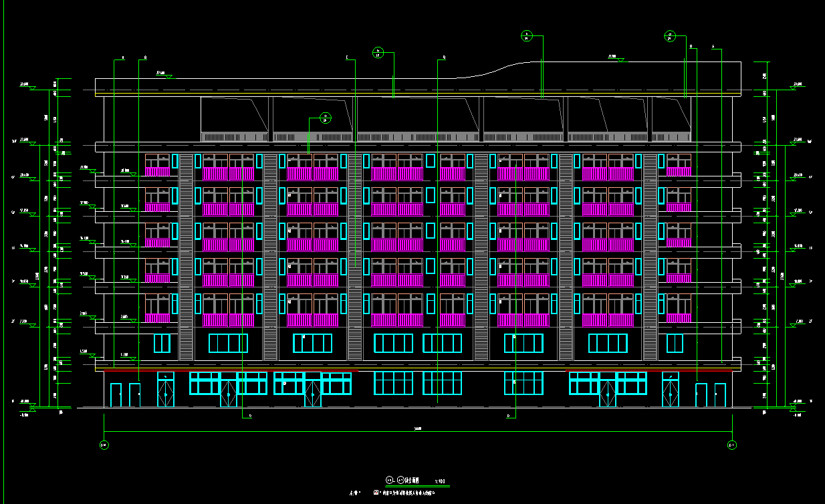Select the leftmost ground-floor single door

[116, 395]
